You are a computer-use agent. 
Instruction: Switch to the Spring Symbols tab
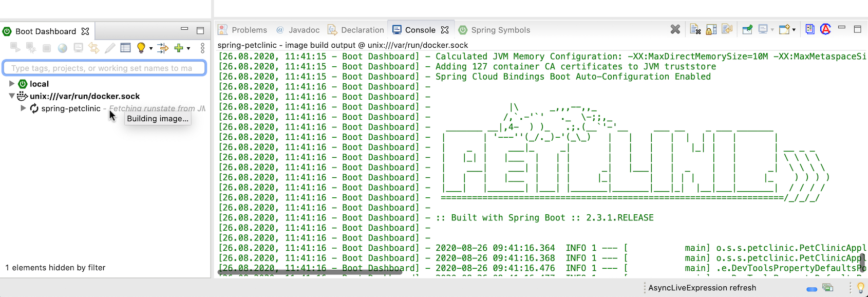[x=500, y=30]
